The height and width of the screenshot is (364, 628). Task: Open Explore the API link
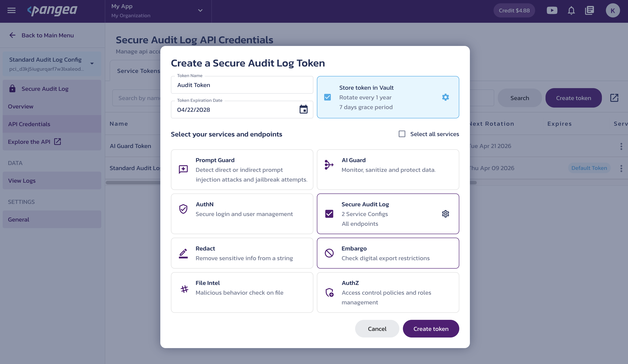coord(52,142)
